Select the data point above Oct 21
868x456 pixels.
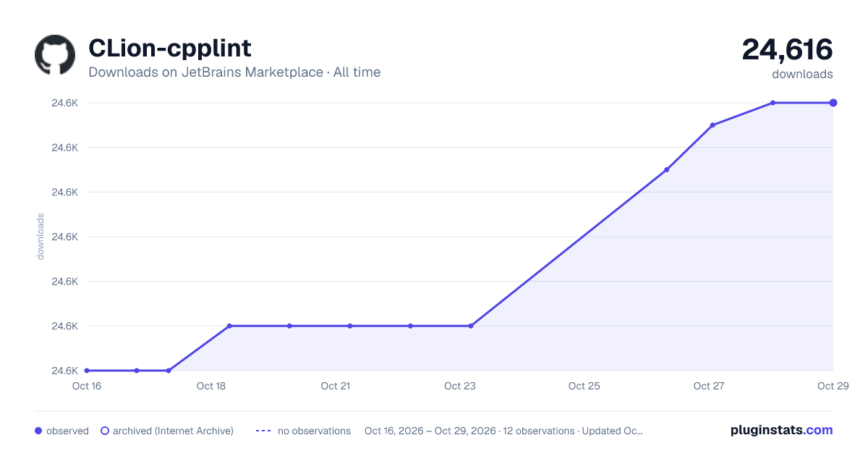[x=350, y=326]
